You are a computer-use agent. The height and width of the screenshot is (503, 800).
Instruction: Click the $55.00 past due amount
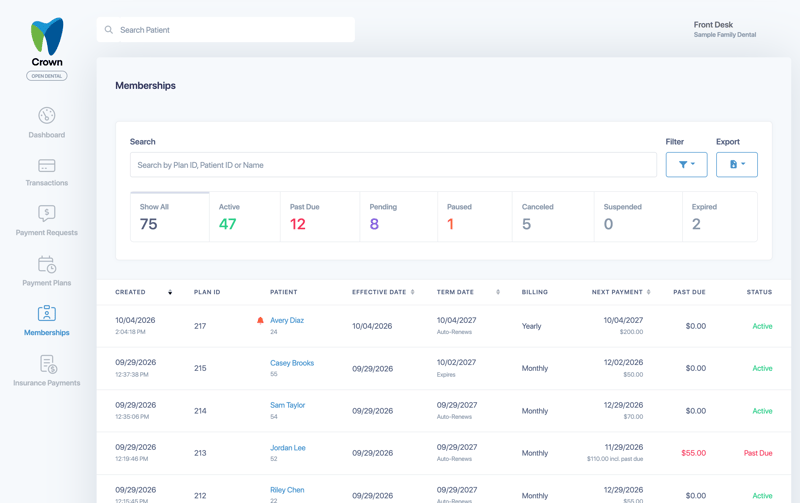693,453
